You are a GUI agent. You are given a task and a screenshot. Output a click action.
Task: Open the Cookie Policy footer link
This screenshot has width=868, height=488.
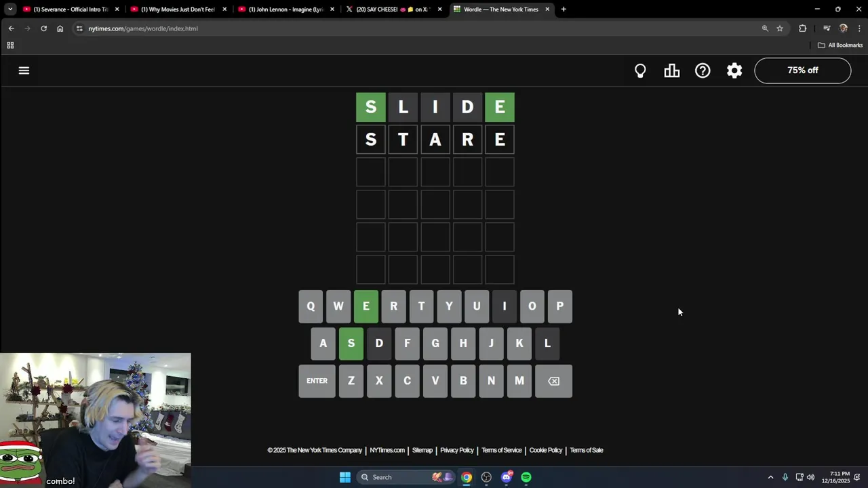click(546, 450)
